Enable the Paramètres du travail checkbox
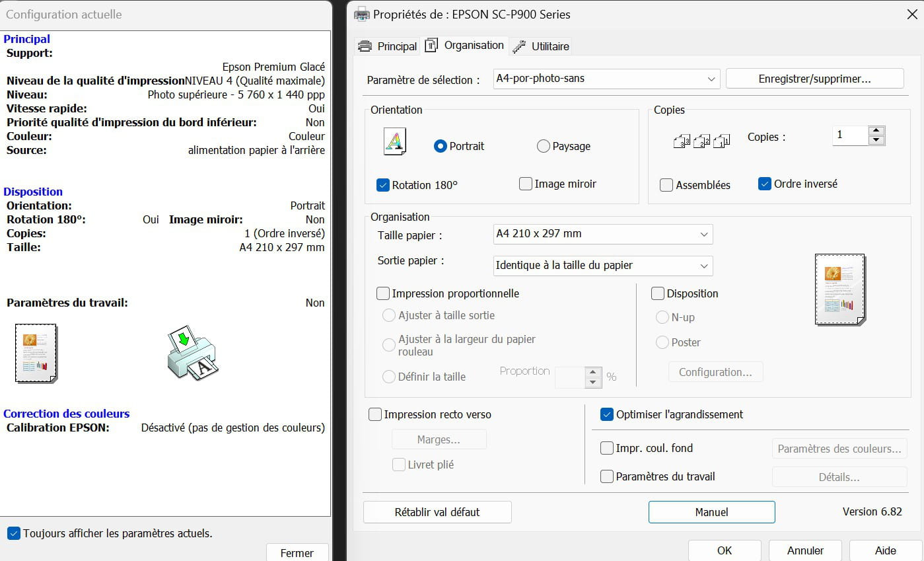Viewport: 924px width, 561px height. click(607, 476)
